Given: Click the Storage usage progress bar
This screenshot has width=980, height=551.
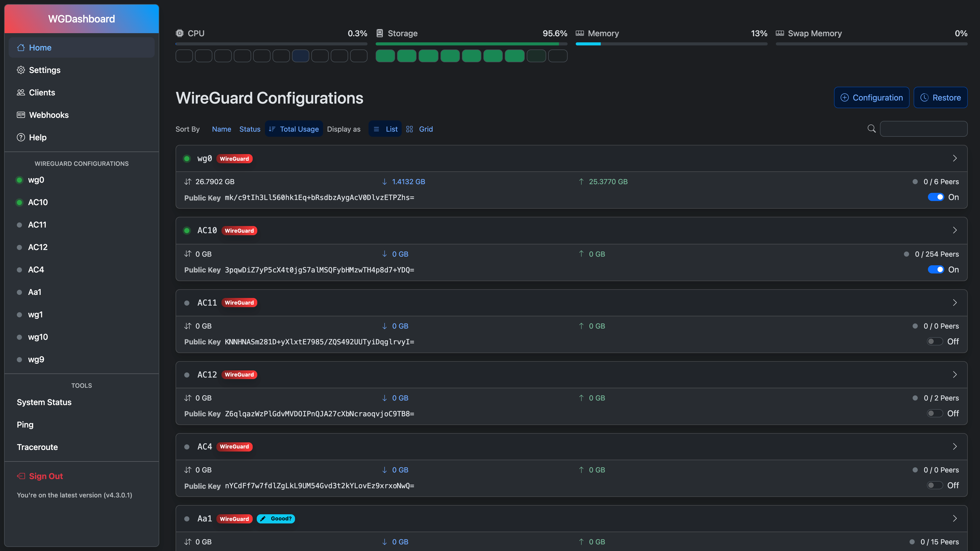Looking at the screenshot, I should (x=471, y=44).
